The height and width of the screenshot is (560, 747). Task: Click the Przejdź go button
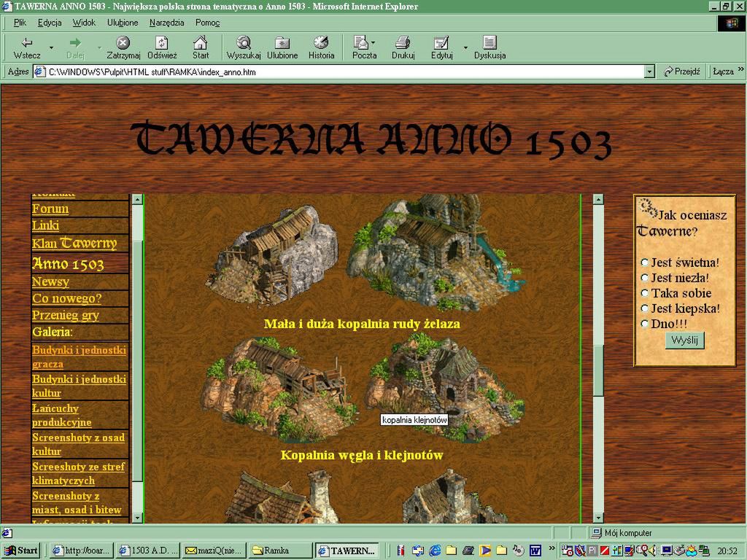click(682, 72)
